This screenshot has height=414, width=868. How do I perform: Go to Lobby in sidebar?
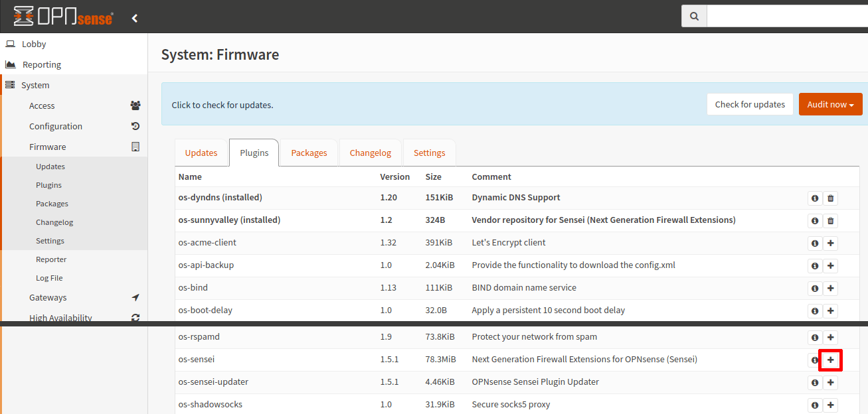pos(34,44)
